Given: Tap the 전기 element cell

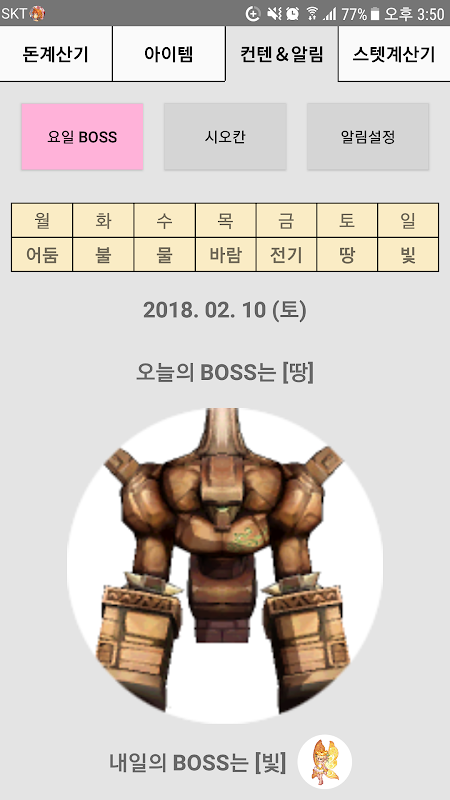Looking at the screenshot, I should point(286,255).
